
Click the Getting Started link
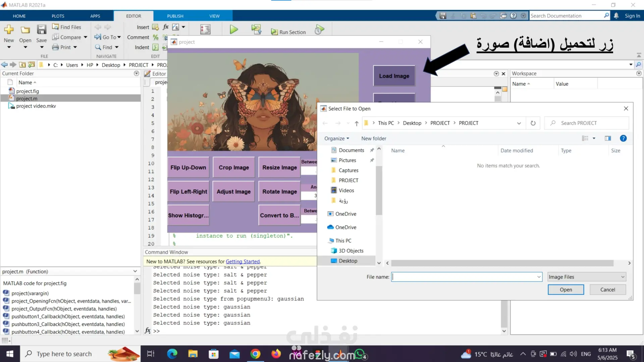(243, 261)
